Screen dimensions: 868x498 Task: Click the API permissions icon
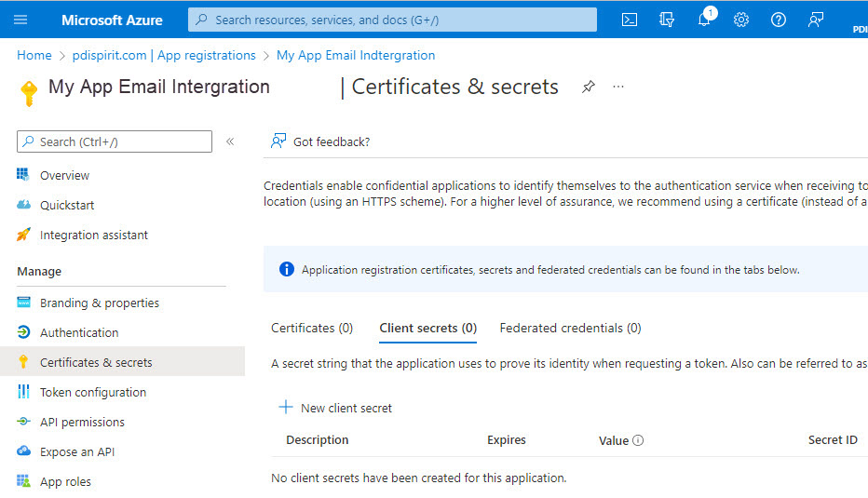coord(23,422)
